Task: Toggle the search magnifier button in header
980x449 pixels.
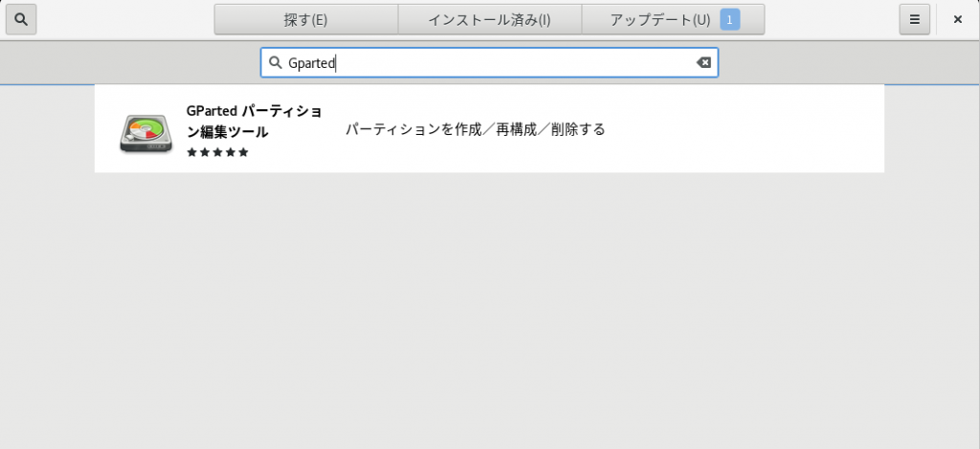Action: coord(21,19)
